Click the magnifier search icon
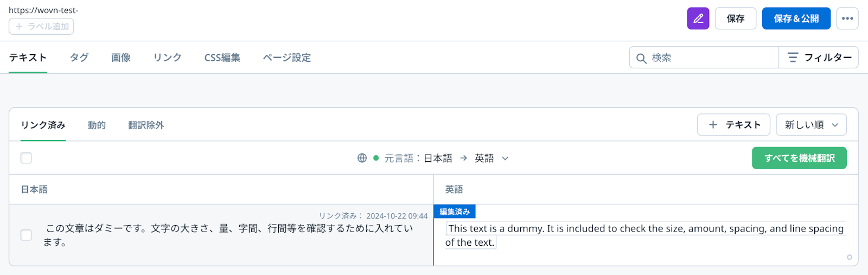868x275 pixels. [641, 58]
